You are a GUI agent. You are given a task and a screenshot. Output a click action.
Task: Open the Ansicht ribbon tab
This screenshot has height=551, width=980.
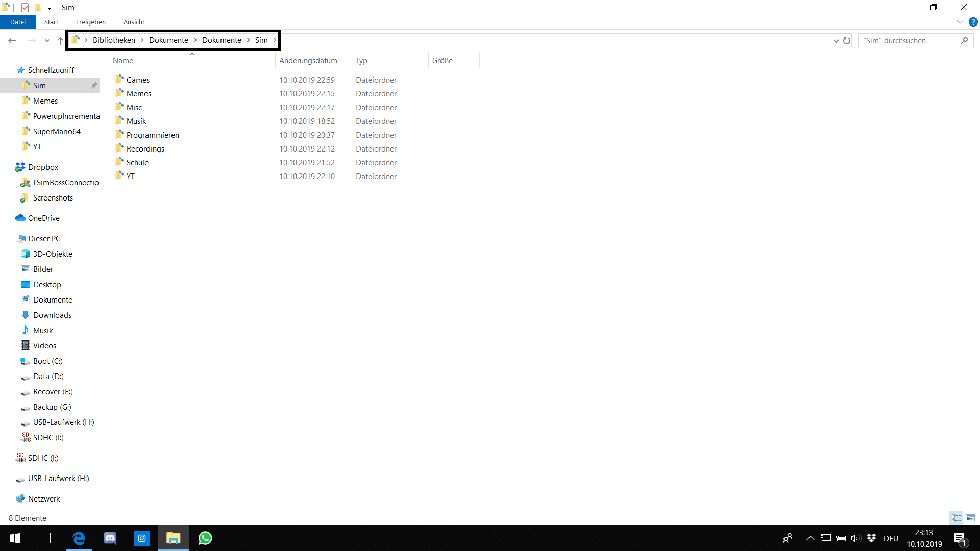point(134,22)
